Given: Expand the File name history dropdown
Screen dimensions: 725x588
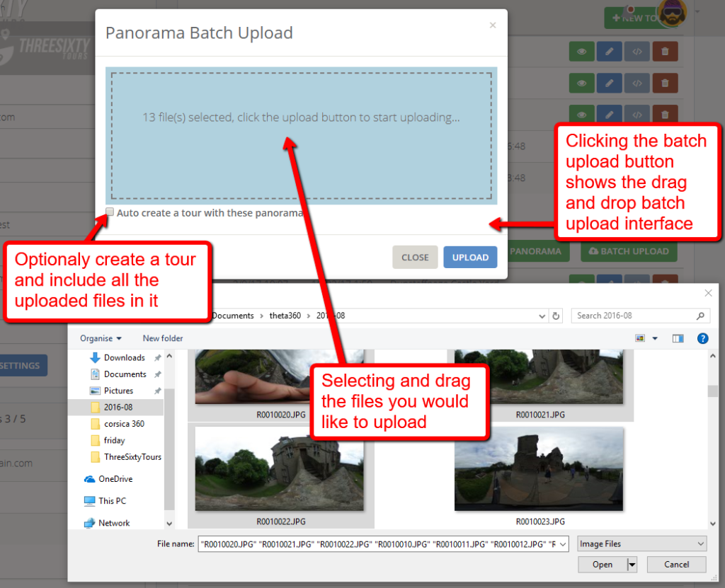Looking at the screenshot, I should (563, 544).
